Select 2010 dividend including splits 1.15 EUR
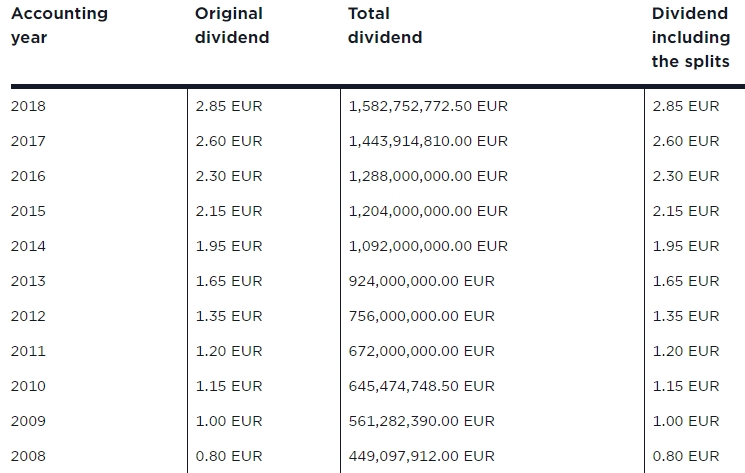Image resolution: width=745 pixels, height=473 pixels. (685, 386)
